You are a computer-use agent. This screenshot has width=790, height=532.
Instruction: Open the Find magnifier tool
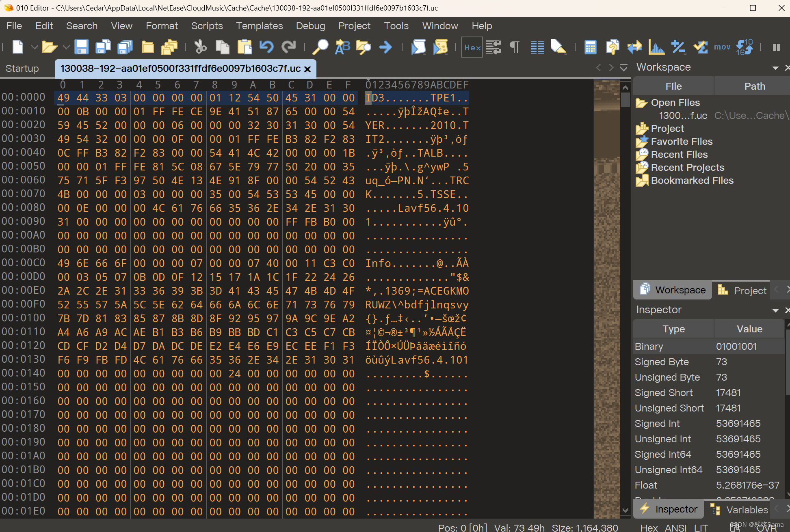(320, 47)
